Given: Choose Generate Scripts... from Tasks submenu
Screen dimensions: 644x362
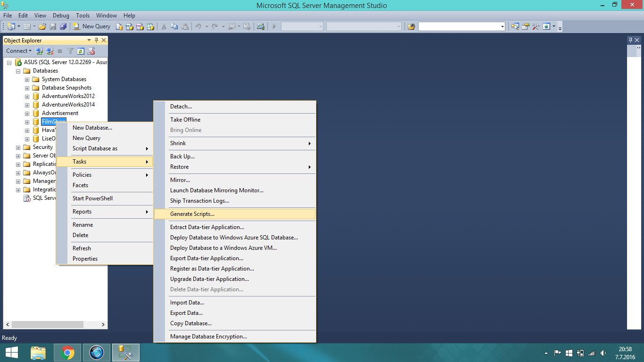Looking at the screenshot, I should point(235,214).
